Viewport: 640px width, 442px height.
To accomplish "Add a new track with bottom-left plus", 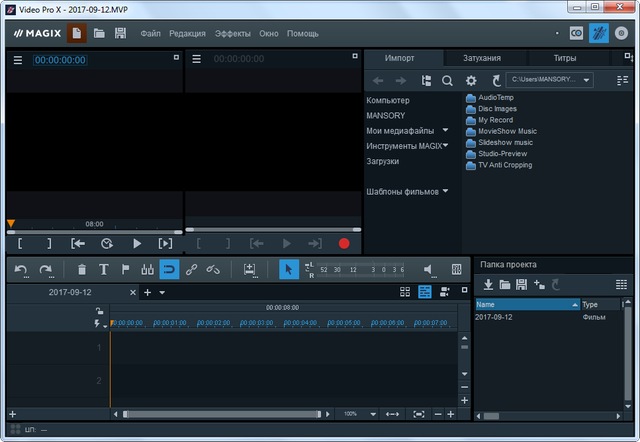I will [x=13, y=414].
